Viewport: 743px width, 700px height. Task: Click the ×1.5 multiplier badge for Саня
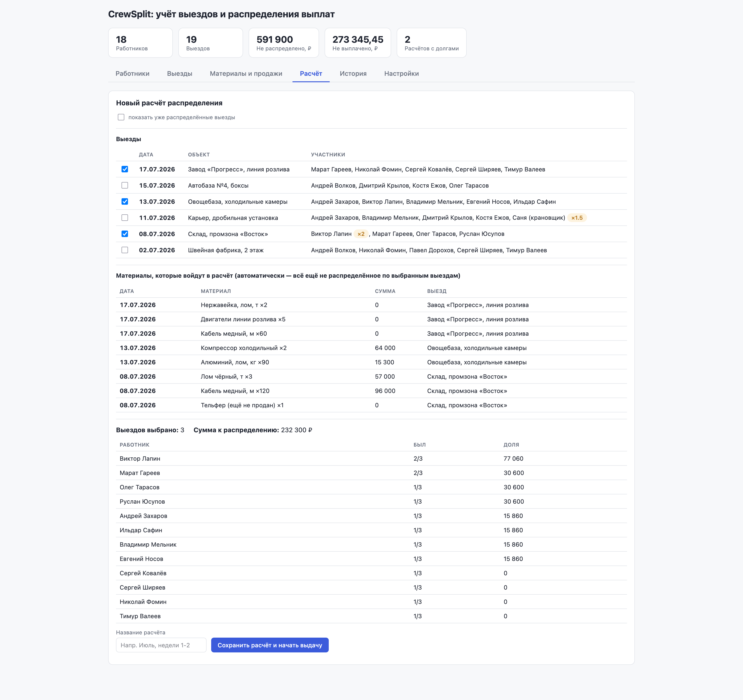[577, 218]
